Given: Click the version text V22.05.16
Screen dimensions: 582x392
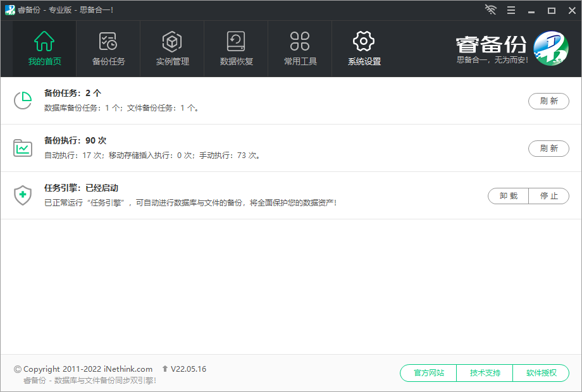Looking at the screenshot, I should tap(189, 369).
